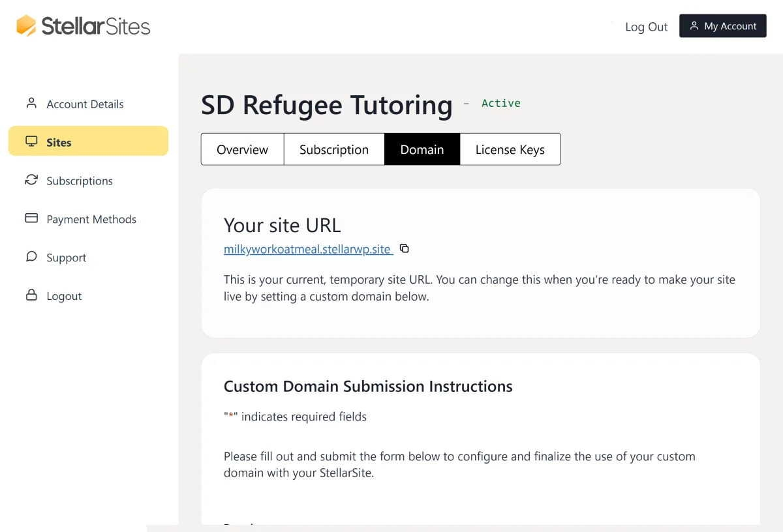Screen dimensions: 783x532
Task: Select the Subscriptions refresh icon
Action: [x=31, y=180]
